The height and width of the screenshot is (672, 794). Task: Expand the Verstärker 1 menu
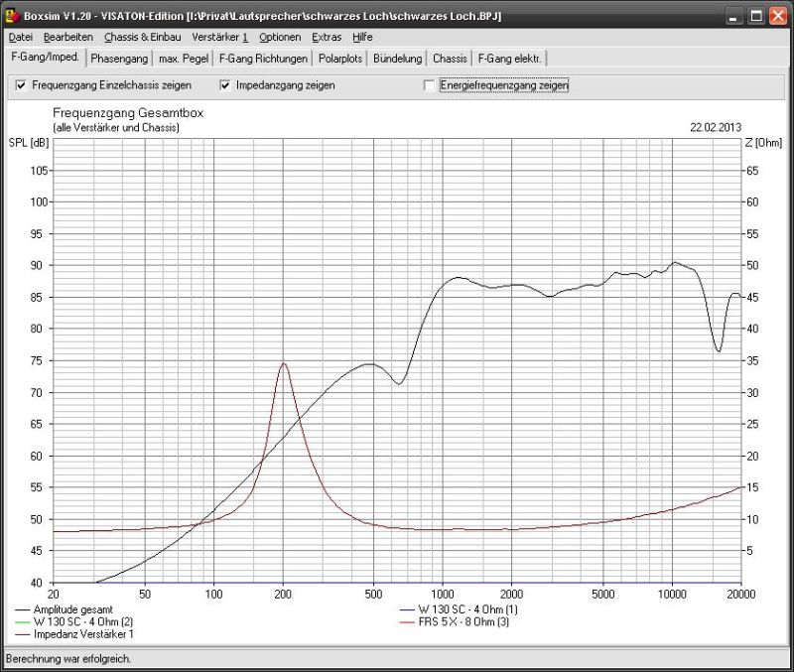219,37
